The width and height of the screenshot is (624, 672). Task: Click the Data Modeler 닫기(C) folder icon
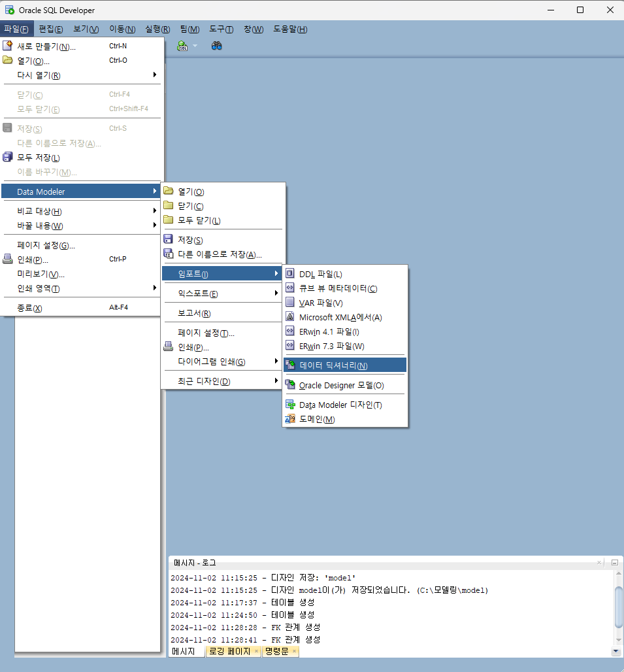(x=169, y=205)
